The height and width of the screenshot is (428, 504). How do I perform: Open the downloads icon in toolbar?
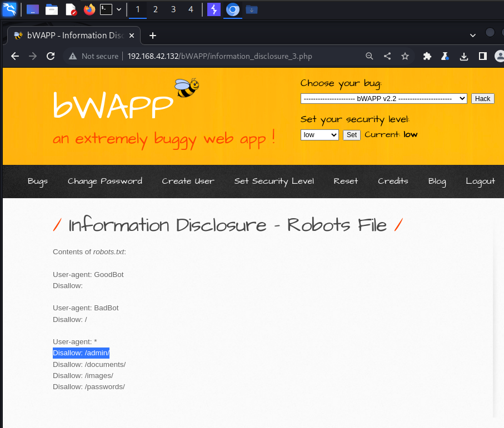pos(464,56)
